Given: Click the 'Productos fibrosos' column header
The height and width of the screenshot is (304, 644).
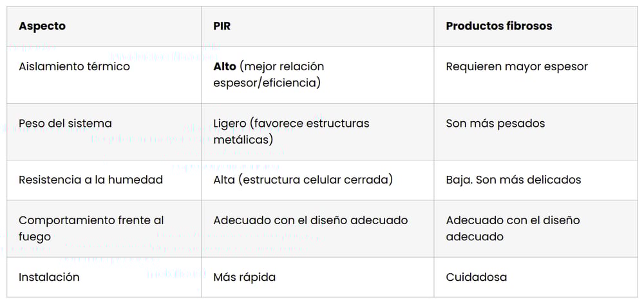Looking at the screenshot, I should click(498, 26).
